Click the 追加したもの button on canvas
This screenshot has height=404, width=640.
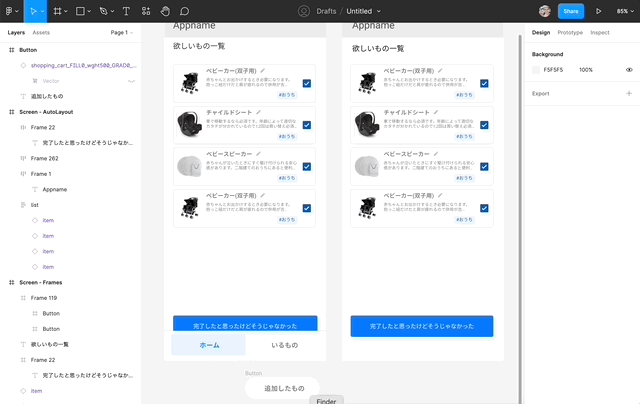coord(282,388)
